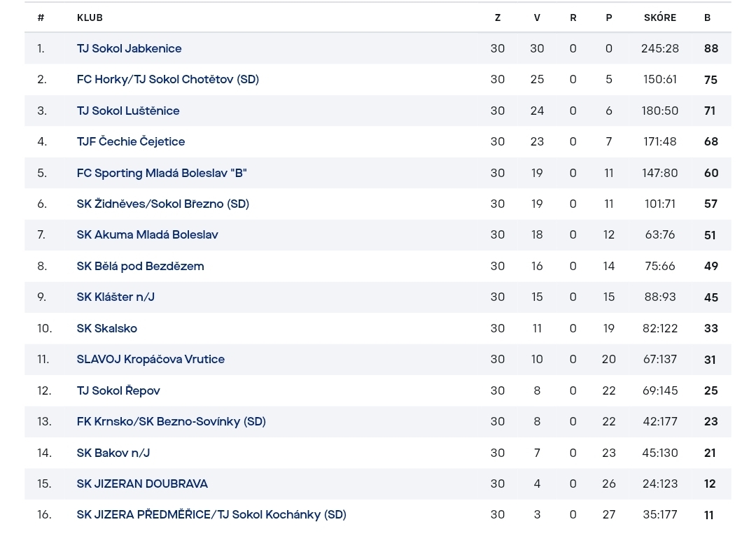
Task: Open SK Bakov n/J club page
Action: tap(113, 453)
